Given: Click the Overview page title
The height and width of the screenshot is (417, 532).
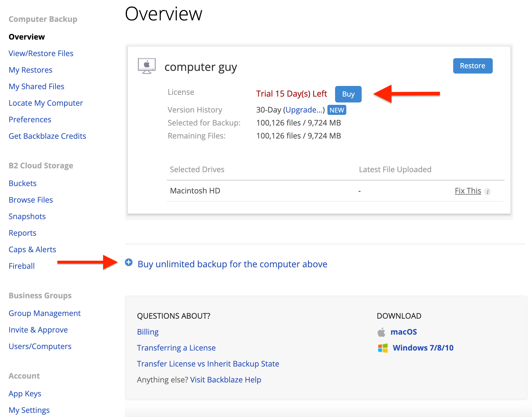Looking at the screenshot, I should [164, 14].
